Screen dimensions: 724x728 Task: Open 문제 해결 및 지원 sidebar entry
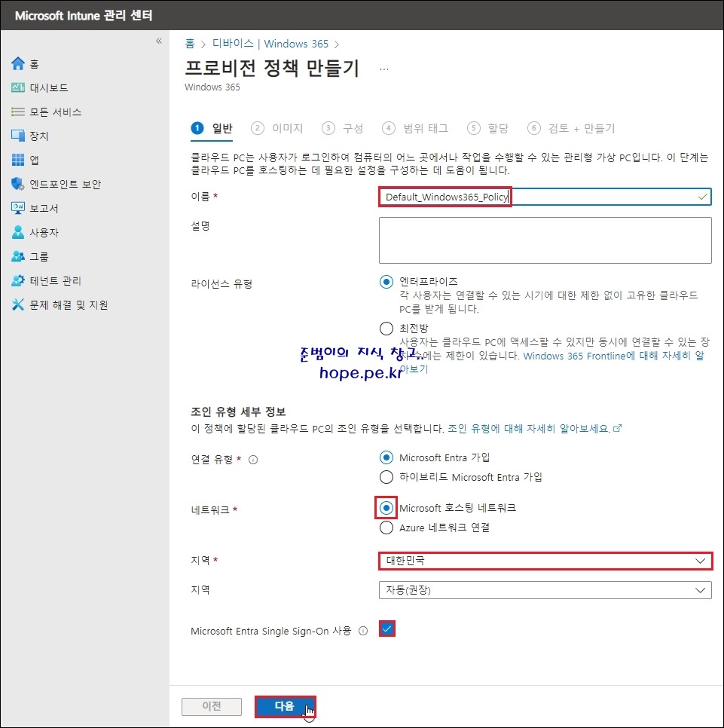[69, 304]
